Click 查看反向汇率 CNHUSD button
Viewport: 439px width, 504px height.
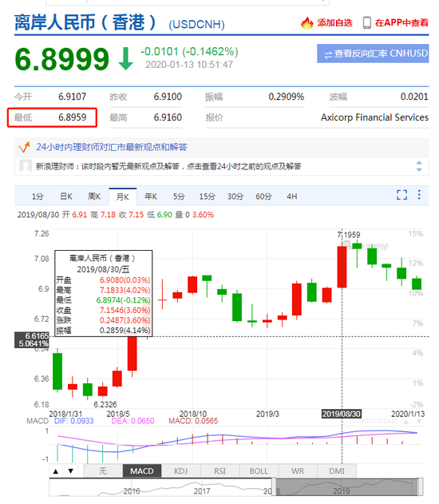373,54
